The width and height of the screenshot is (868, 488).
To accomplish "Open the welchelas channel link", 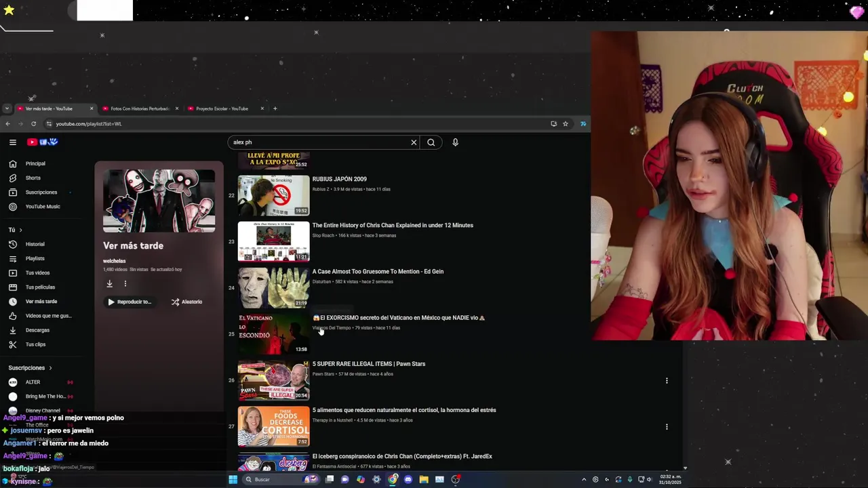I will [114, 261].
